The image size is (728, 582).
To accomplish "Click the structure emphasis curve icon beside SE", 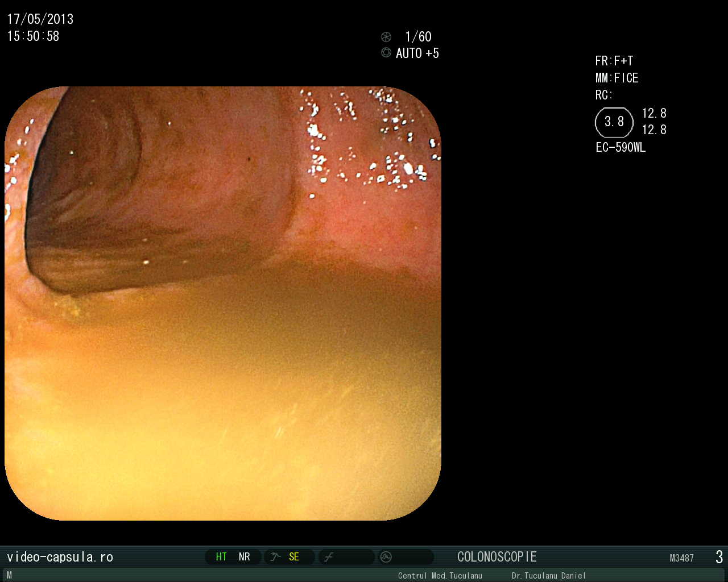I will (276, 557).
